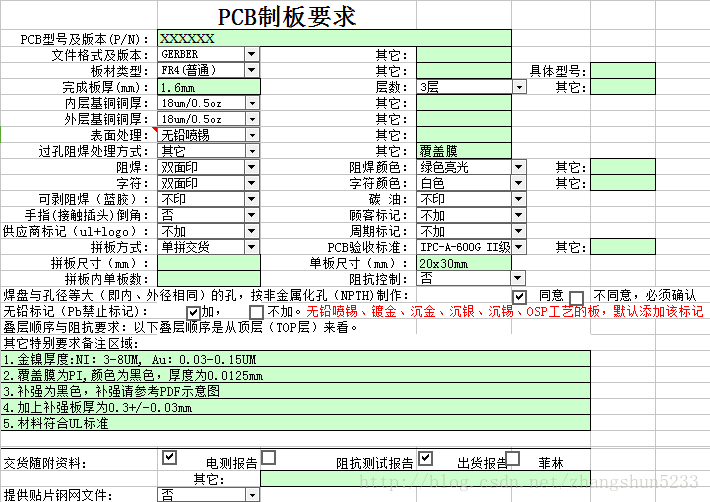The width and height of the screenshot is (710, 502).
Task: Open the 字符颜色 白色 dropdown
Action: (x=519, y=183)
